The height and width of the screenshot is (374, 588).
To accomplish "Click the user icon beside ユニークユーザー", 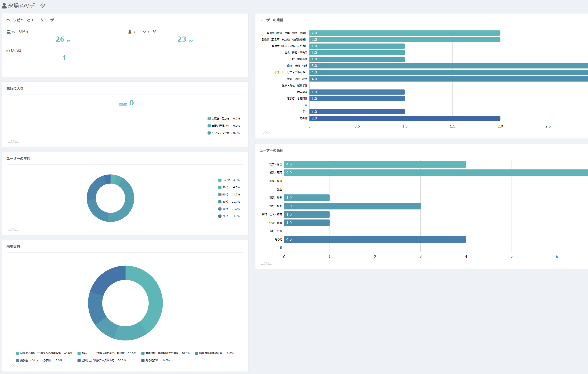I will point(130,32).
